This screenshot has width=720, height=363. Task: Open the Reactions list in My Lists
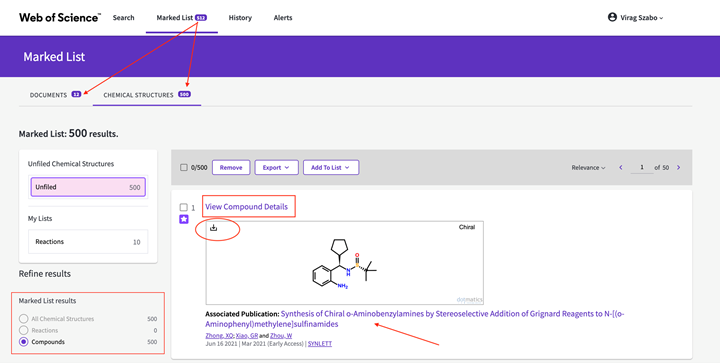tap(88, 242)
